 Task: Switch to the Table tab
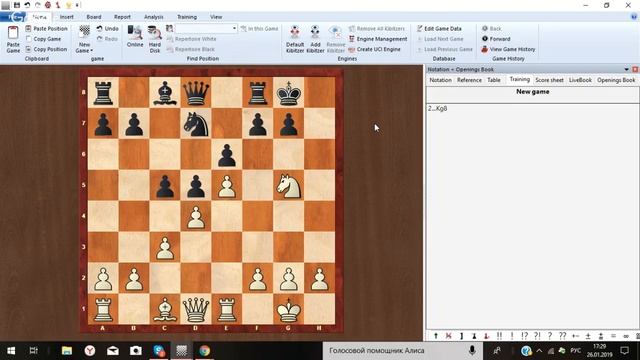click(x=493, y=80)
